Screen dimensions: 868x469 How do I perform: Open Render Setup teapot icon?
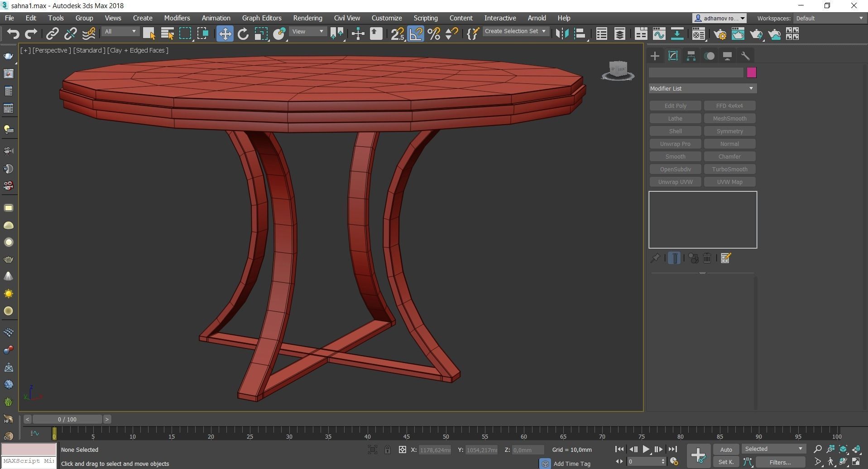point(719,34)
